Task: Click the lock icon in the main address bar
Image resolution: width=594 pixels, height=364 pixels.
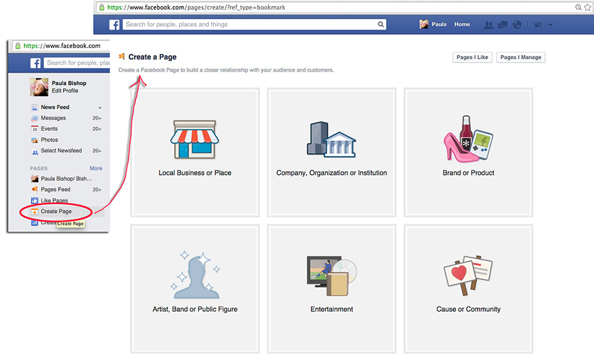Action: click(102, 7)
